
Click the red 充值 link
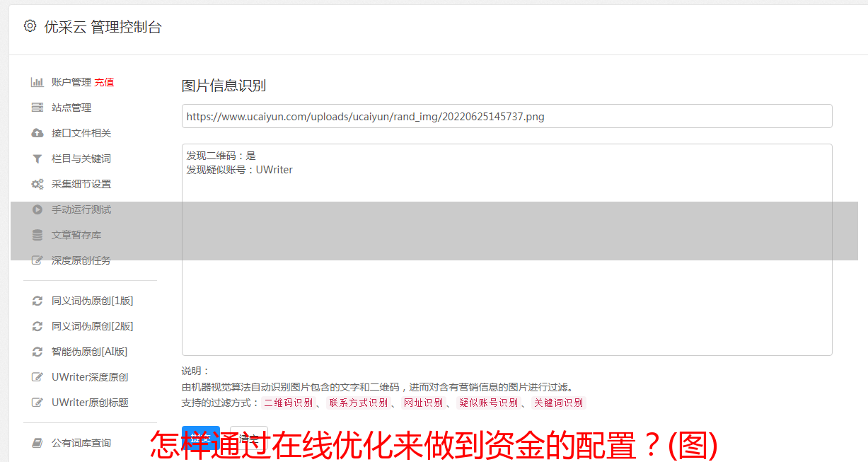click(104, 82)
